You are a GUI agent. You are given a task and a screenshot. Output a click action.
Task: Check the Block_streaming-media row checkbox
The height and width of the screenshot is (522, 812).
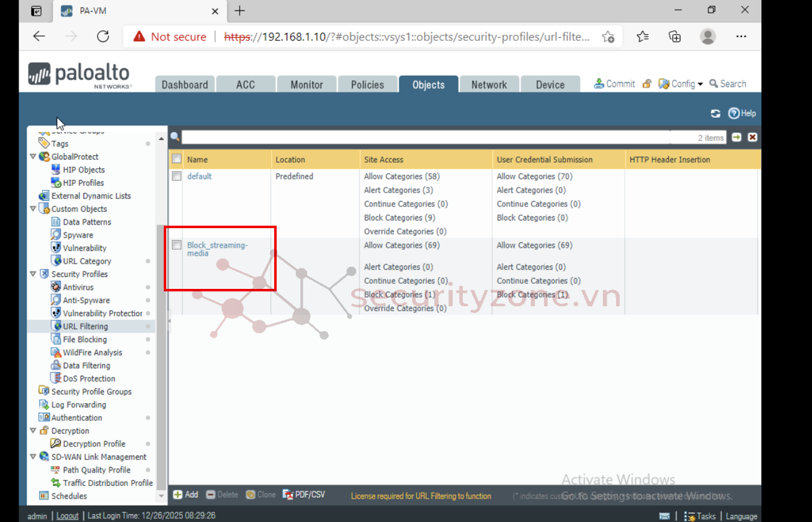coord(177,246)
